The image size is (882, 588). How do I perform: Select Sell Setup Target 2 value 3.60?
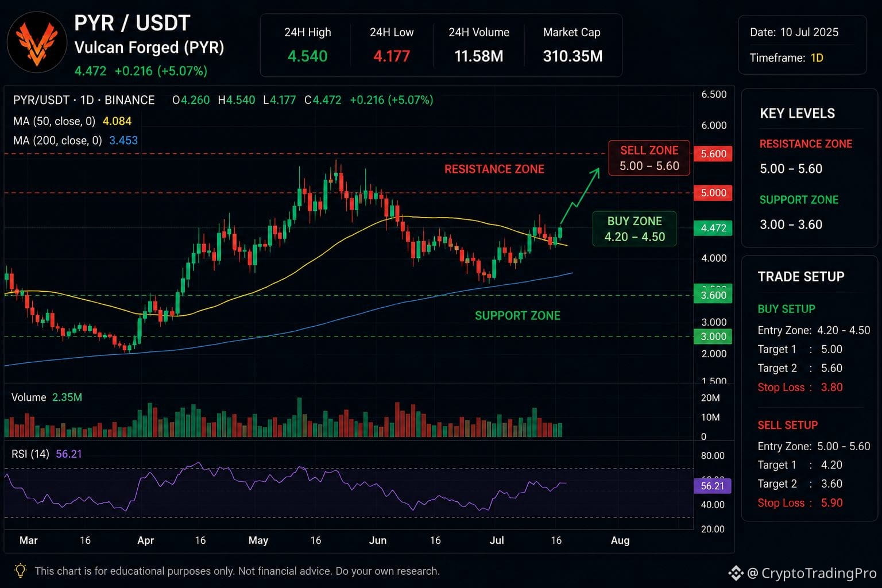[x=831, y=484]
